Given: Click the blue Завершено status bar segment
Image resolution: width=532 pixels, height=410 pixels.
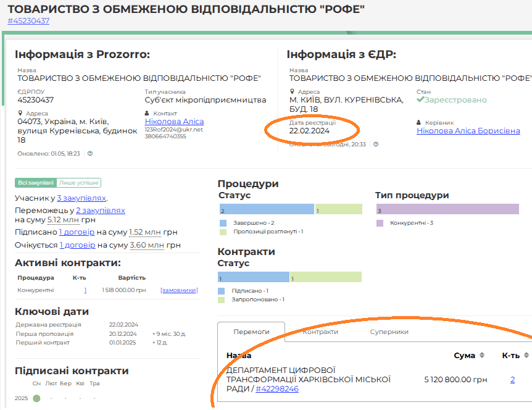Looking at the screenshot, I should pyautogui.click(x=266, y=209).
